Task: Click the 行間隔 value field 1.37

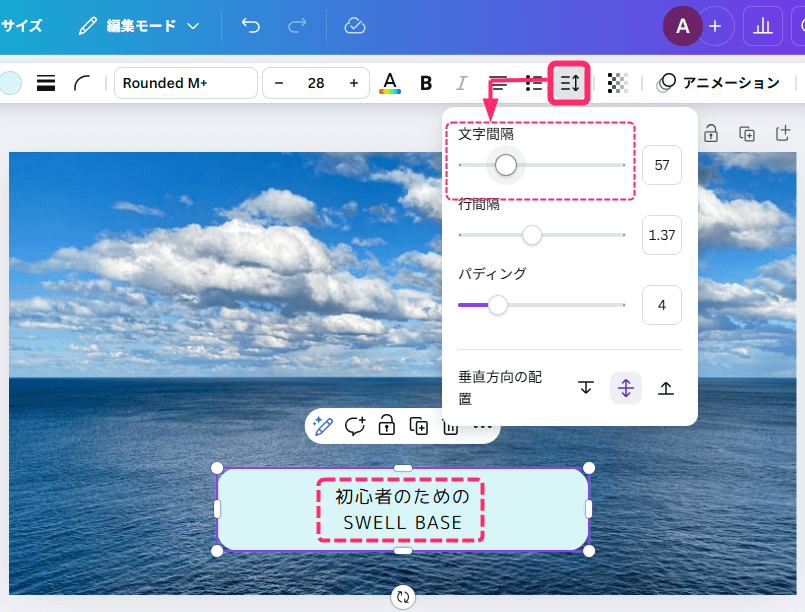Action: 662,235
